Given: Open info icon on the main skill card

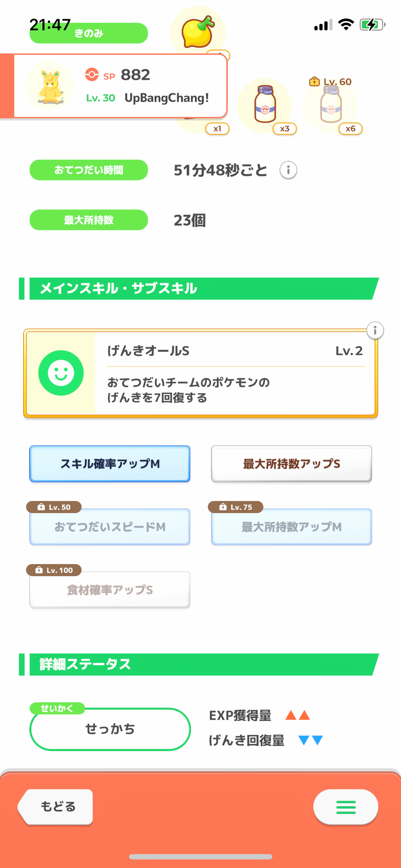Looking at the screenshot, I should [x=375, y=331].
